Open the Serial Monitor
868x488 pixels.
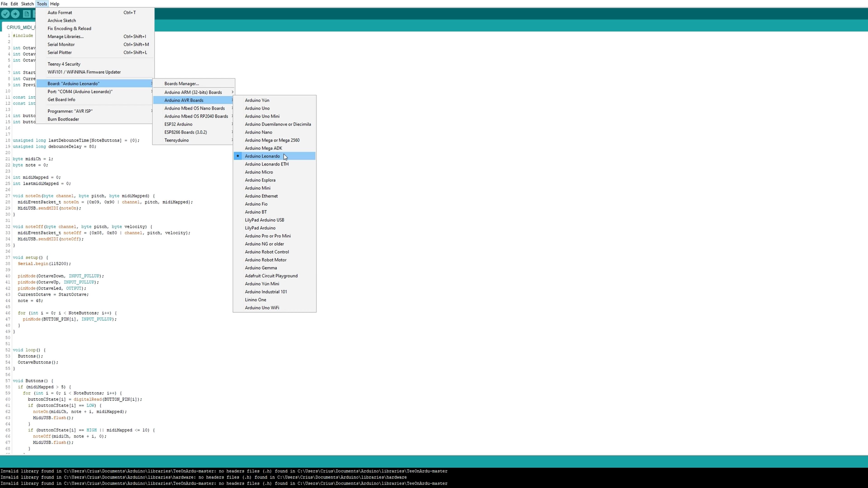61,45
